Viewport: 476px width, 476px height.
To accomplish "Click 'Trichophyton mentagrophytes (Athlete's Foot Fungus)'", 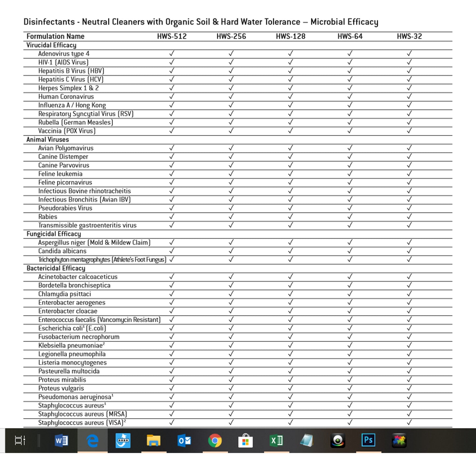I will click(x=102, y=260).
